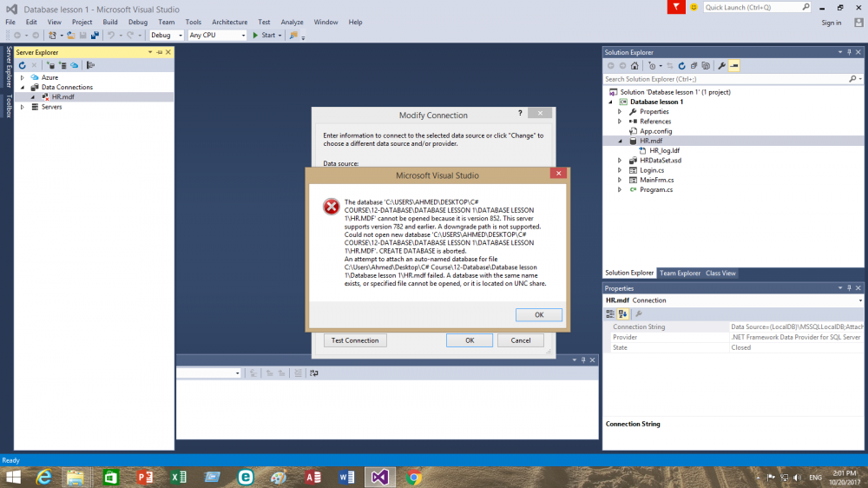Open the output pane source dropdown

(x=238, y=373)
